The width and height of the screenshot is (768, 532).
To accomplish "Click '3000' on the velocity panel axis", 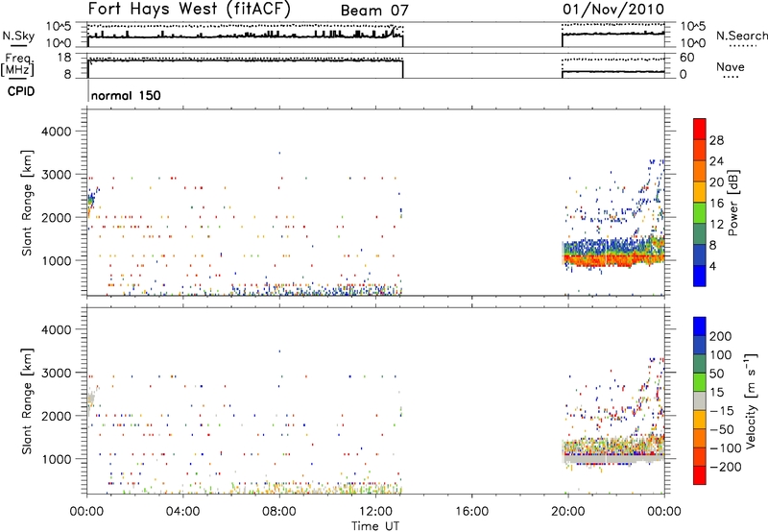I will (x=57, y=373).
